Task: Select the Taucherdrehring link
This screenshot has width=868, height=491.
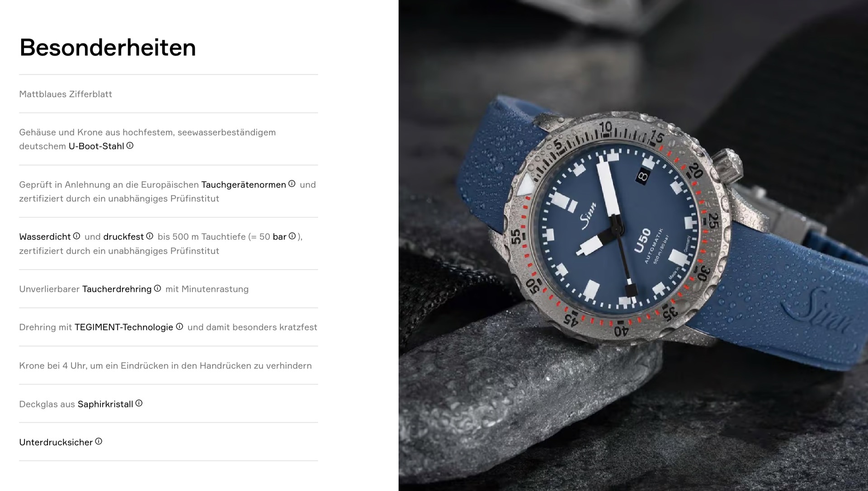Action: (x=117, y=289)
